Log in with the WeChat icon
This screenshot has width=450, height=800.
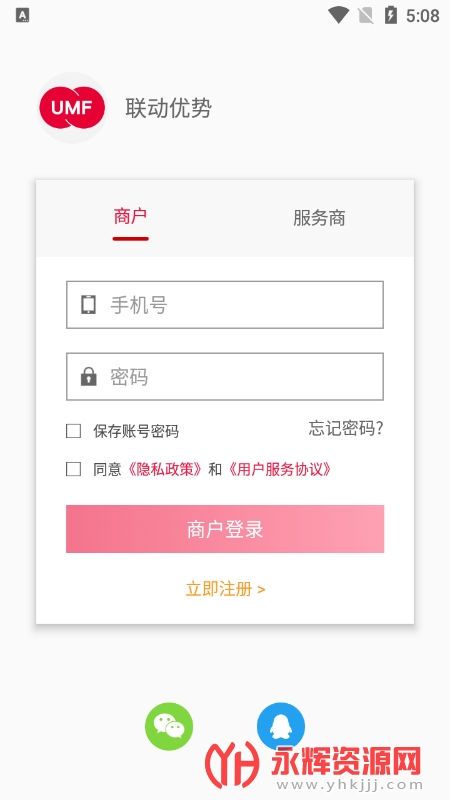(169, 726)
